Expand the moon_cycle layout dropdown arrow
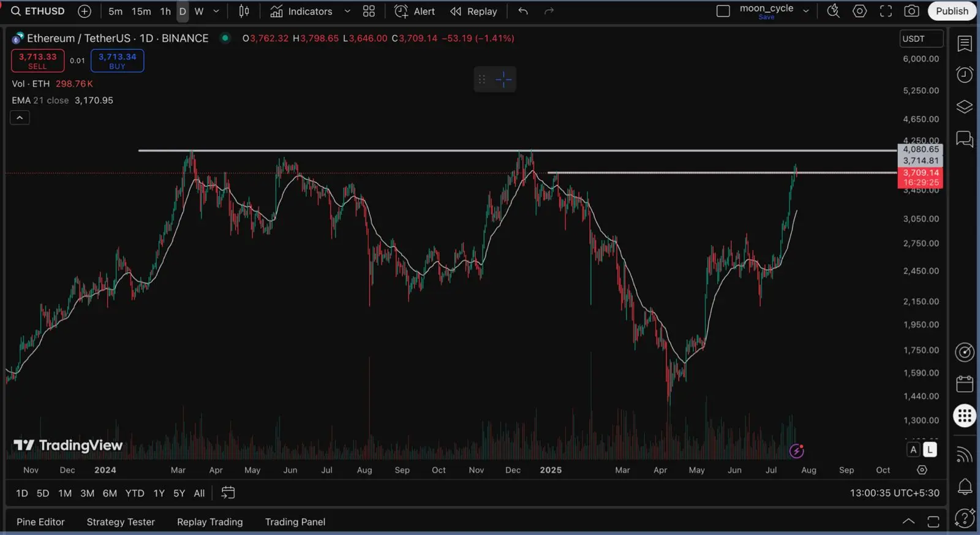This screenshot has height=535, width=980. [x=806, y=11]
